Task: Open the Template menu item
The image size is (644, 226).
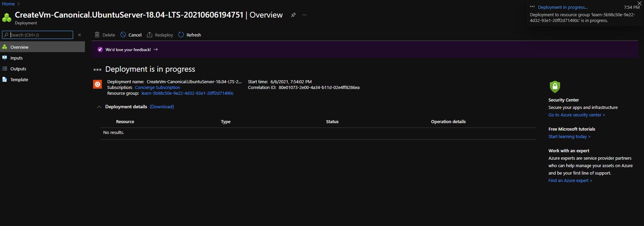Action: coord(42,80)
